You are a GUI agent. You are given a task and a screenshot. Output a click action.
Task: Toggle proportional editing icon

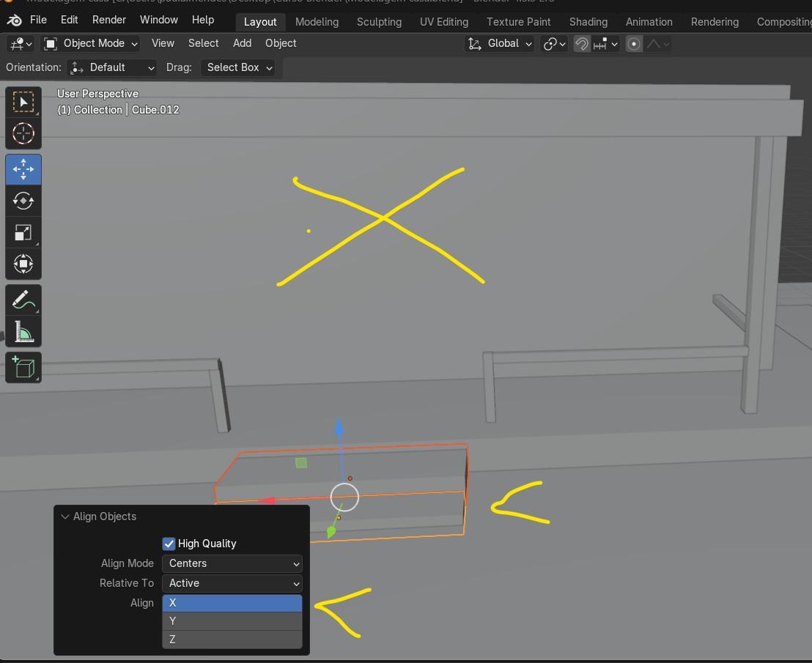(633, 44)
